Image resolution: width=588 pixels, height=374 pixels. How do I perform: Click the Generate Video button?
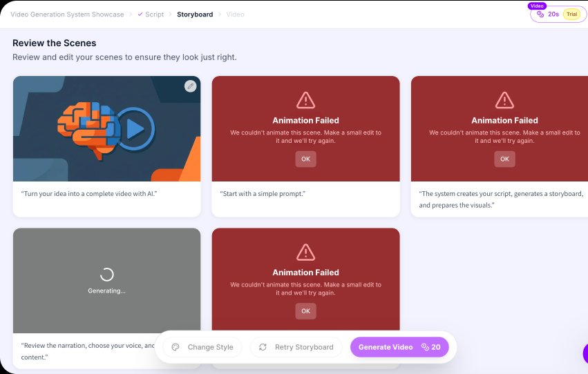click(399, 347)
